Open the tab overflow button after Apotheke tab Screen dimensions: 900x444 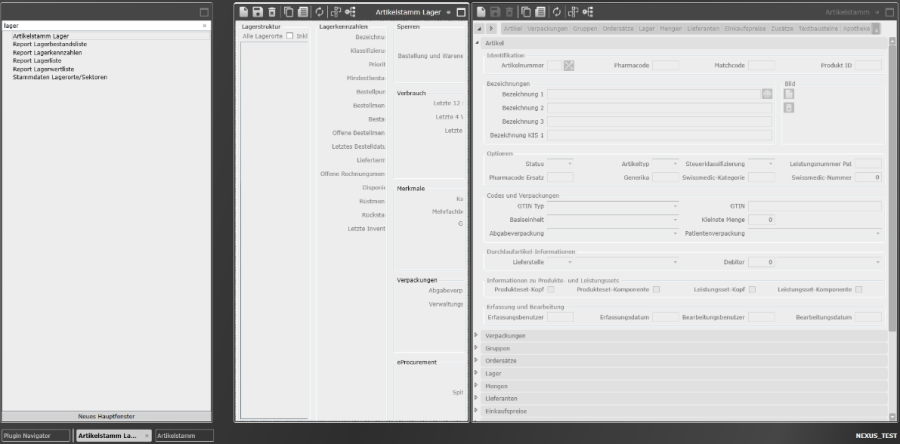[876, 29]
